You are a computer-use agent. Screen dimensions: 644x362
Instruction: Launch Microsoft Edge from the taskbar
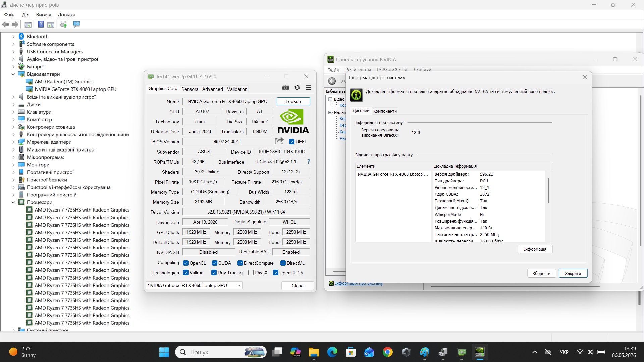(332, 352)
